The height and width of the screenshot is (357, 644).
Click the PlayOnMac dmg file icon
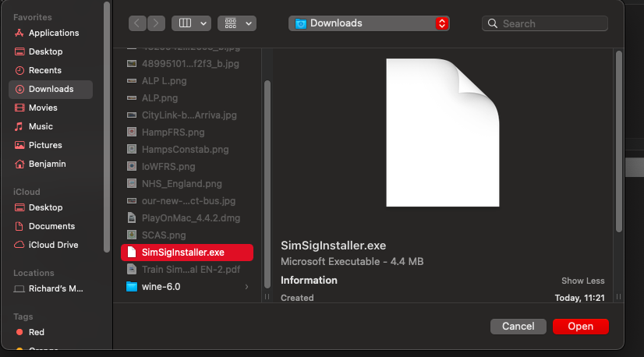132,218
